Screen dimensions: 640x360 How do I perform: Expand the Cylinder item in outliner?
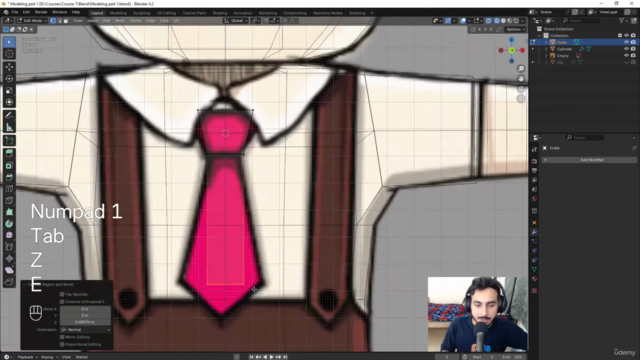pyautogui.click(x=546, y=49)
